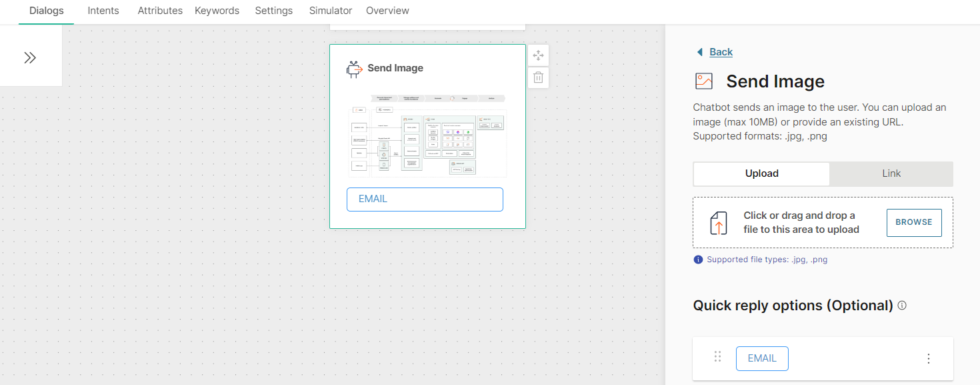Switch to the Attributes tab
This screenshot has width=980, height=385.
pyautogui.click(x=160, y=11)
